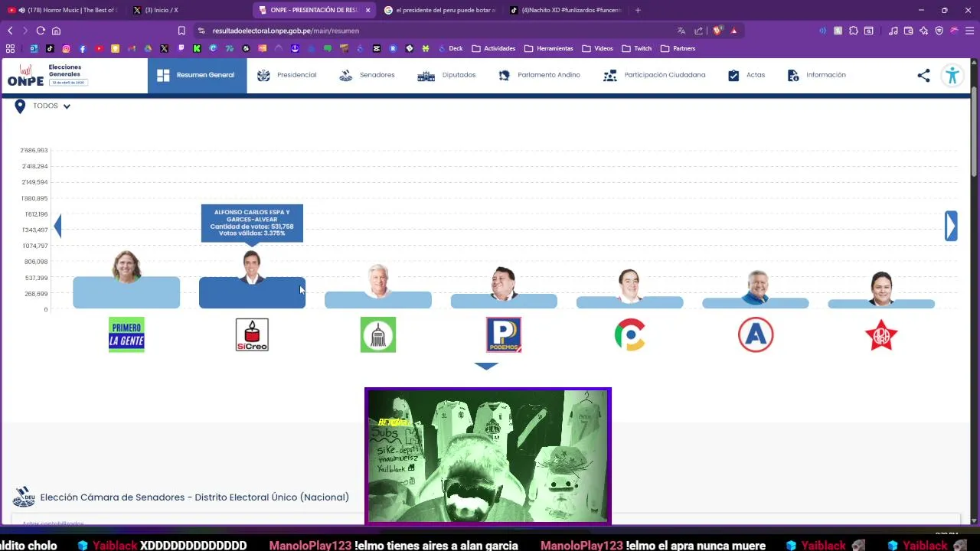Viewport: 980px width, 551px height.
Task: Open the browser hamburger main menu
Action: 969,31
